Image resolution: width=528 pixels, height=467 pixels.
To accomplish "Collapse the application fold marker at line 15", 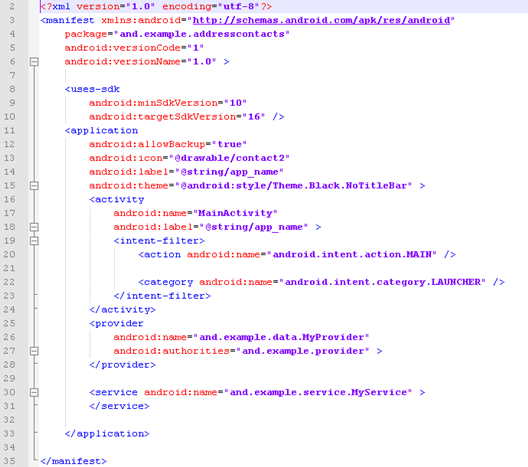I will (34, 186).
